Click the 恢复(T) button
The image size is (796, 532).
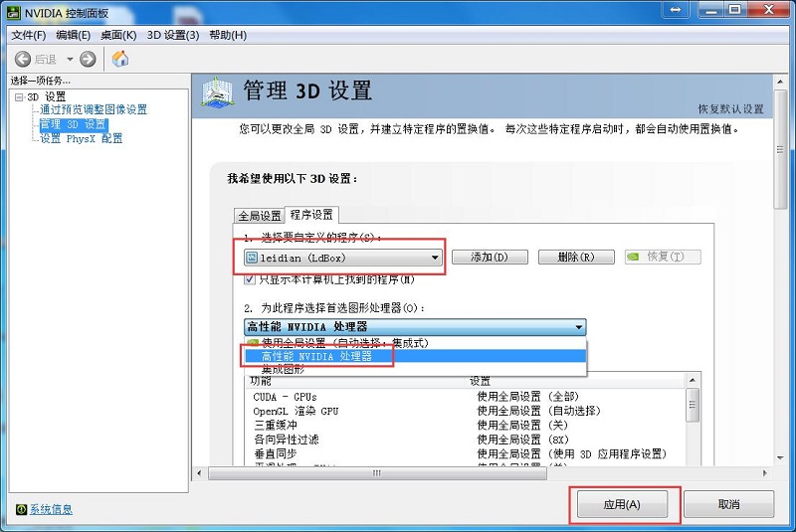663,257
